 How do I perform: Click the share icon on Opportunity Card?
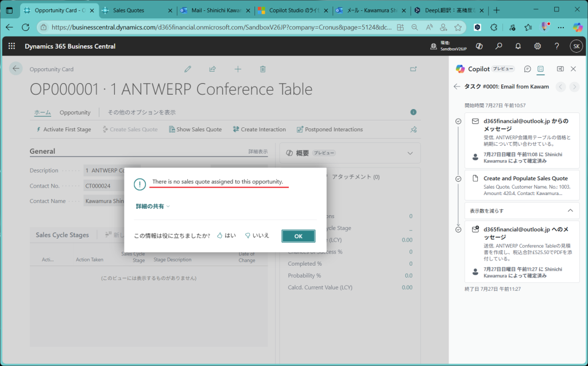coord(212,69)
